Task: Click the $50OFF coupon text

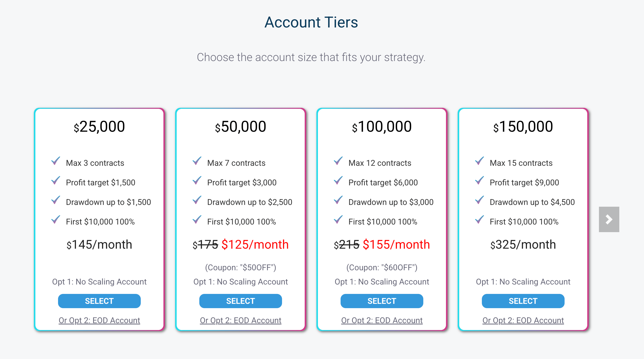Action: click(x=241, y=267)
